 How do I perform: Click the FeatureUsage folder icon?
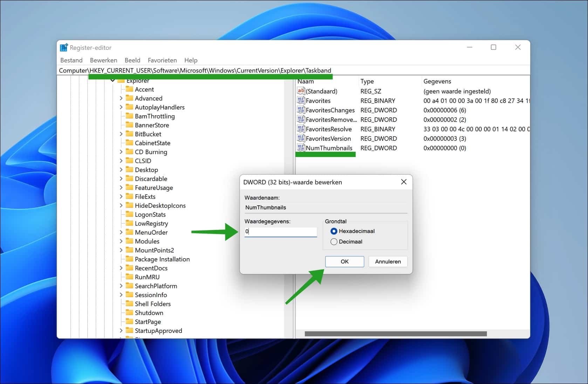(129, 187)
